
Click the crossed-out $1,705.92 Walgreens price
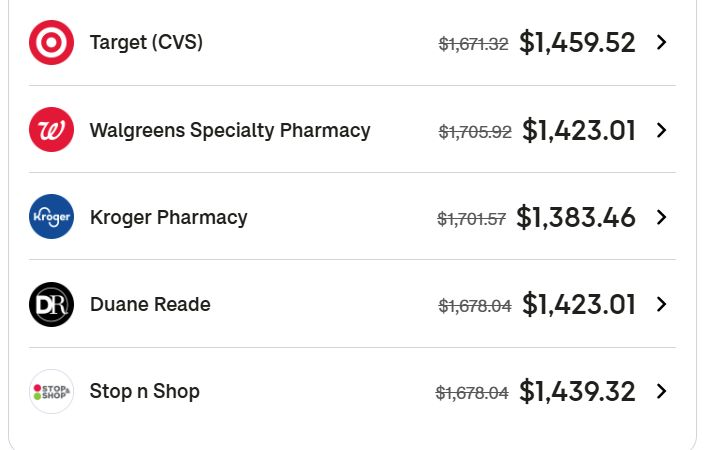(x=475, y=132)
